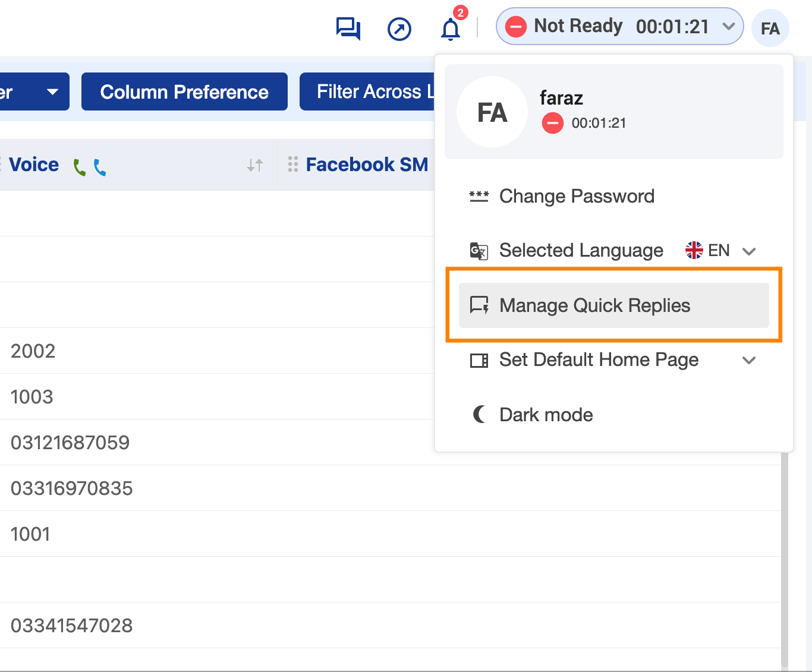Image resolution: width=812 pixels, height=672 pixels.
Task: Open Manage Quick Replies
Action: pos(594,305)
